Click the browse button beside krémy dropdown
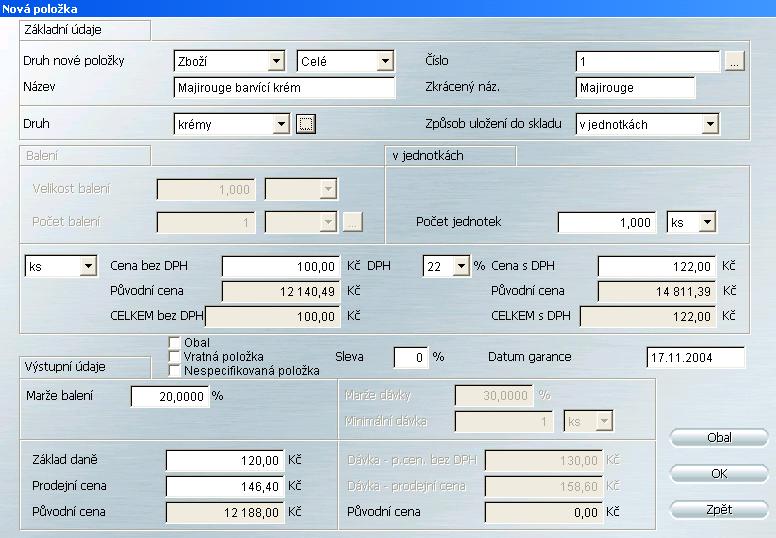 307,124
